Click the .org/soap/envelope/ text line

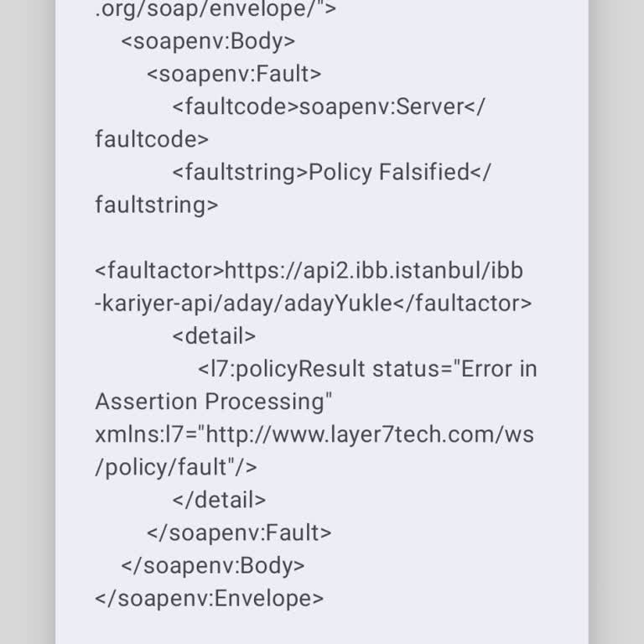(216, 9)
